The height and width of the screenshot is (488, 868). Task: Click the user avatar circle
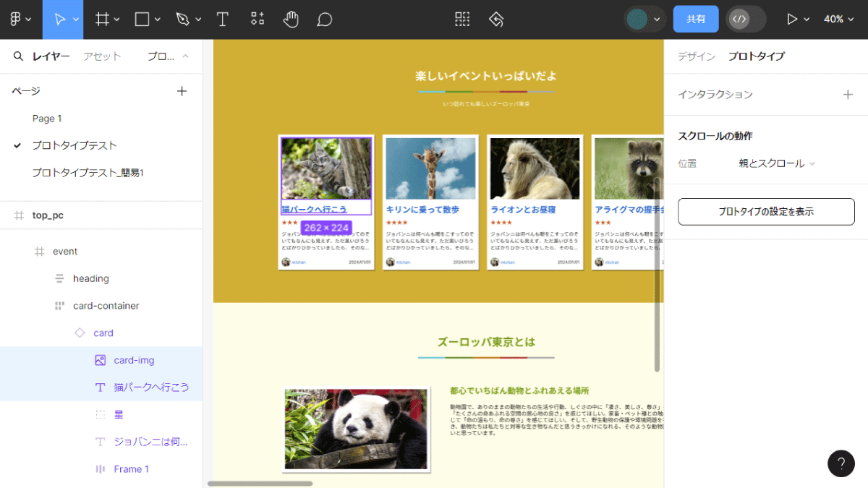637,20
